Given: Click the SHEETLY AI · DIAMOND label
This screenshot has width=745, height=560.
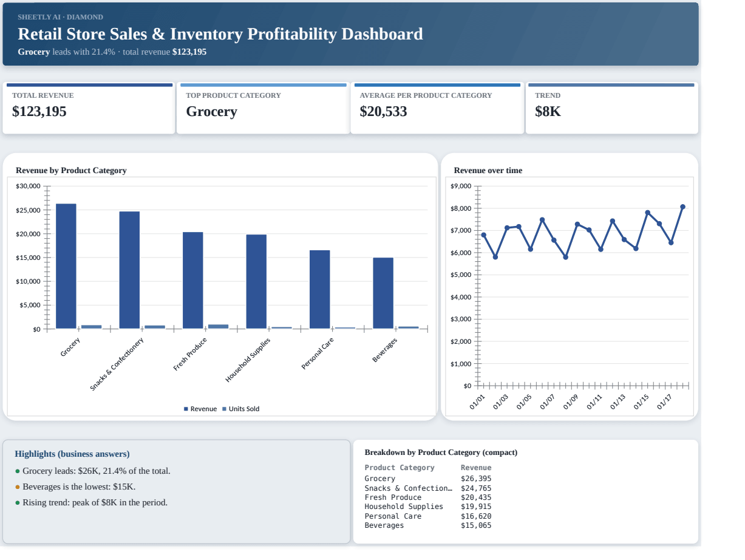Looking at the screenshot, I should (x=60, y=17).
